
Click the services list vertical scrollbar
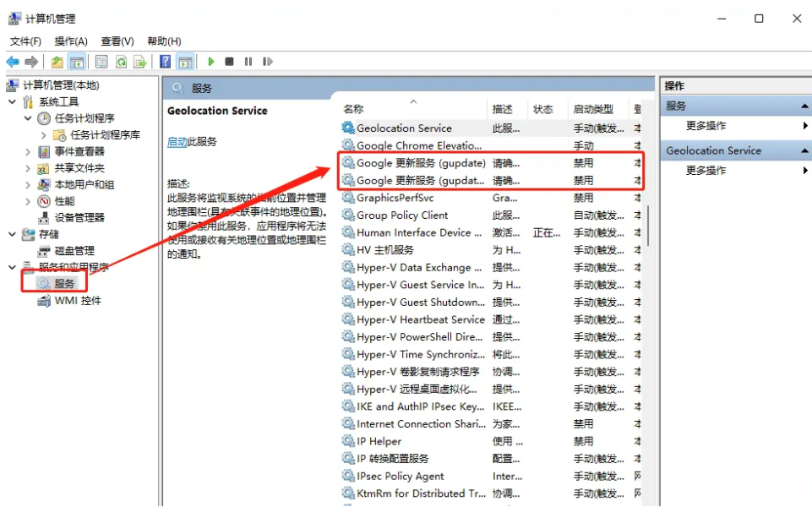[648, 226]
